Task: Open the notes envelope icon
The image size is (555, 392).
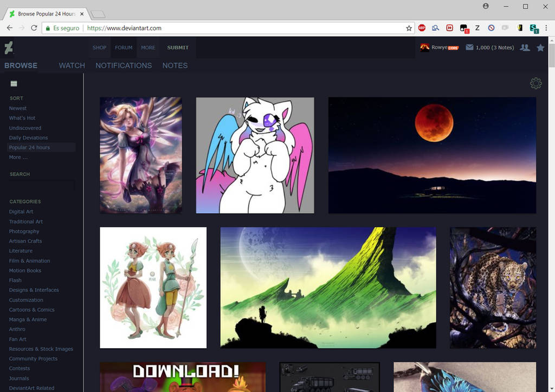Action: coord(469,47)
